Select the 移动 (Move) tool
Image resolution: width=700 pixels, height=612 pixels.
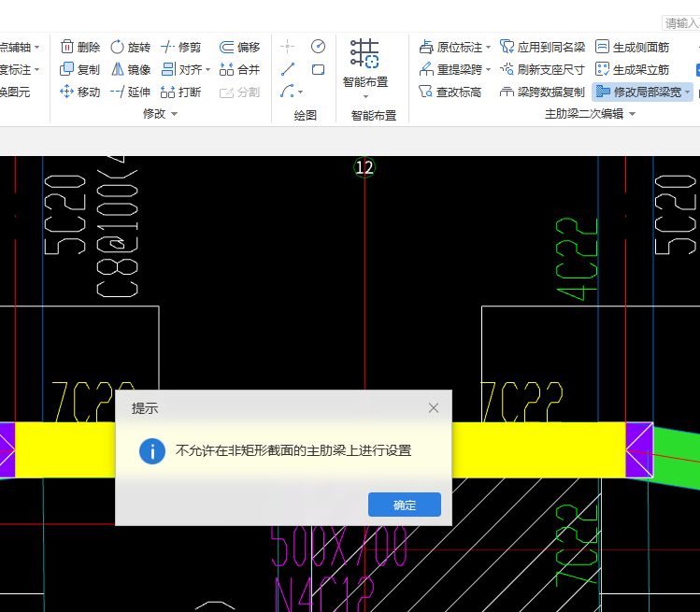[79, 92]
